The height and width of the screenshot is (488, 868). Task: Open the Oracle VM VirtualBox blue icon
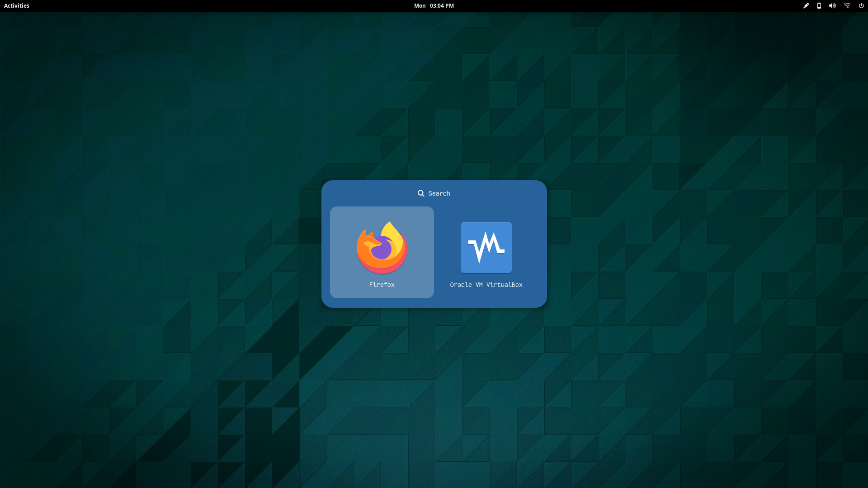(x=486, y=248)
